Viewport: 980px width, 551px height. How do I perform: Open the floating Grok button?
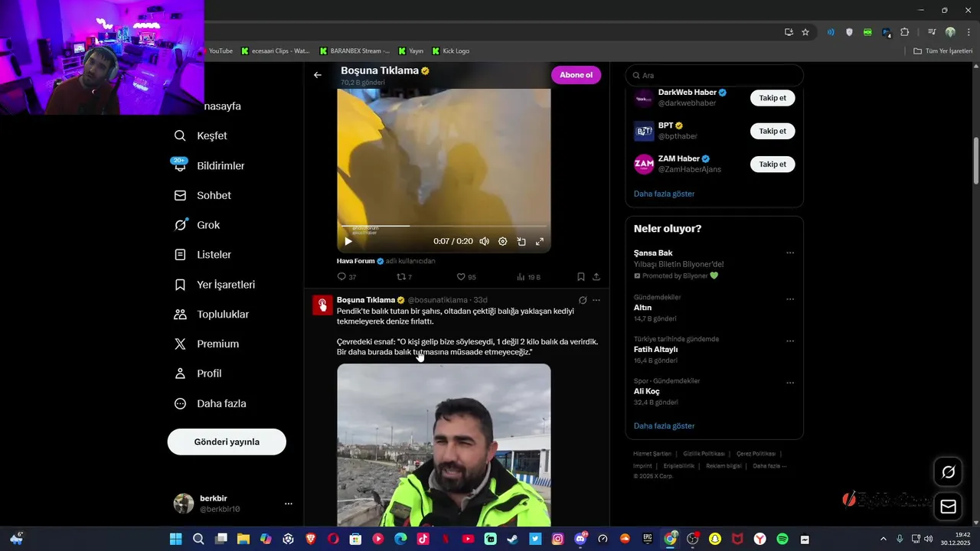(x=948, y=472)
